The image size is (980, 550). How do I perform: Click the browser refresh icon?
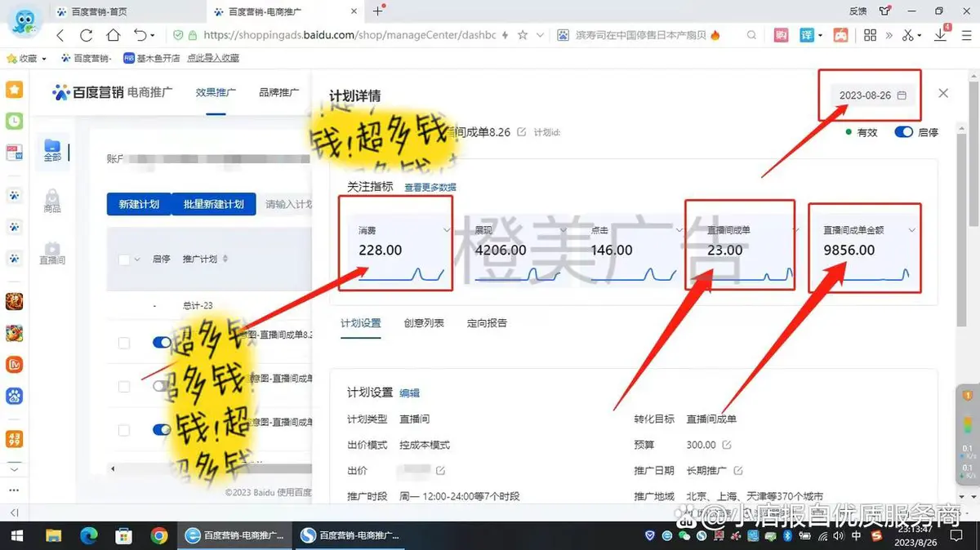pyautogui.click(x=87, y=35)
